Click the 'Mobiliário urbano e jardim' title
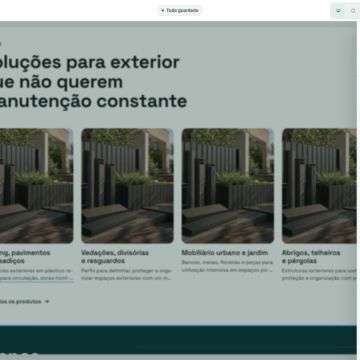The height and width of the screenshot is (360, 360). [225, 253]
